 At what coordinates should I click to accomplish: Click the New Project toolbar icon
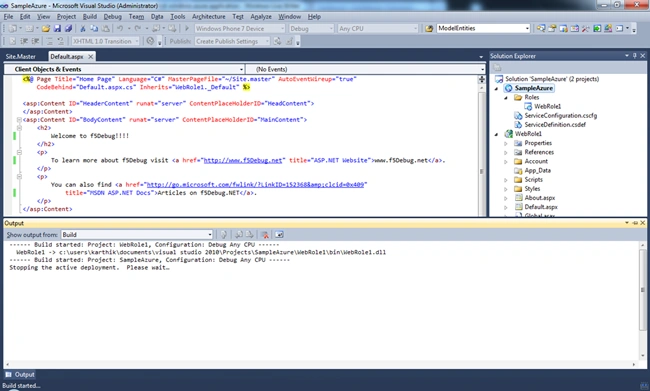pos(13,29)
